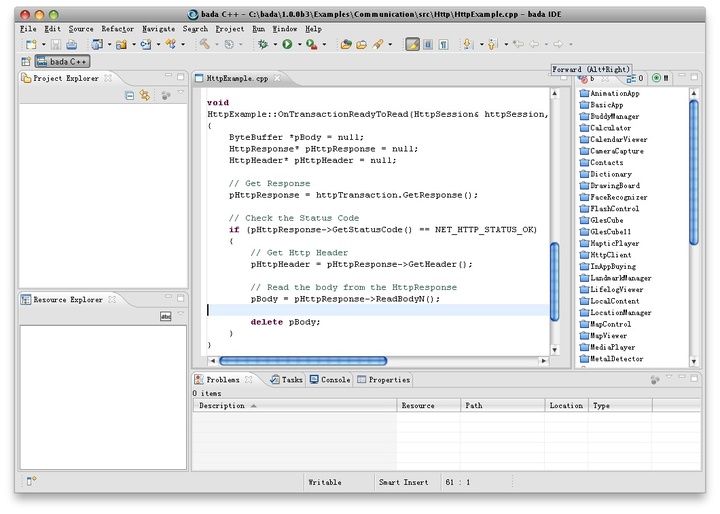Viewport: 720px width, 514px height.
Task: Open dropdown arrow next to Search flashlight
Action: click(390, 45)
